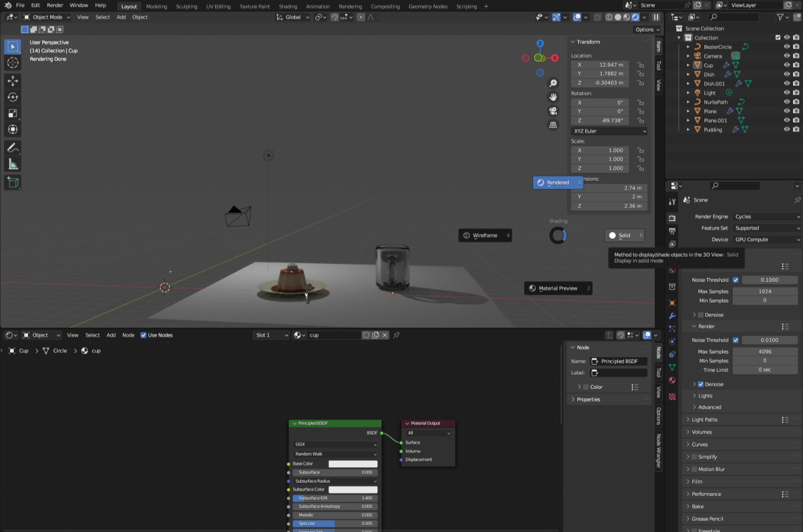Open the Render menu

pos(55,5)
